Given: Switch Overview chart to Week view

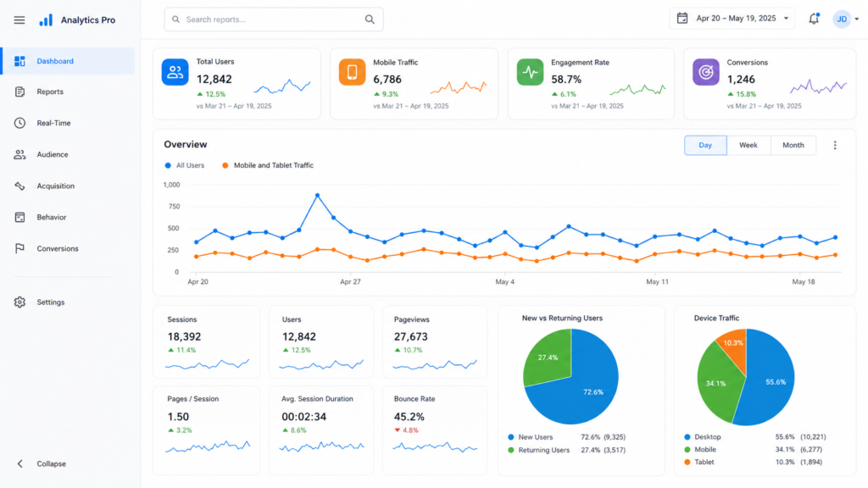Looking at the screenshot, I should tap(748, 145).
